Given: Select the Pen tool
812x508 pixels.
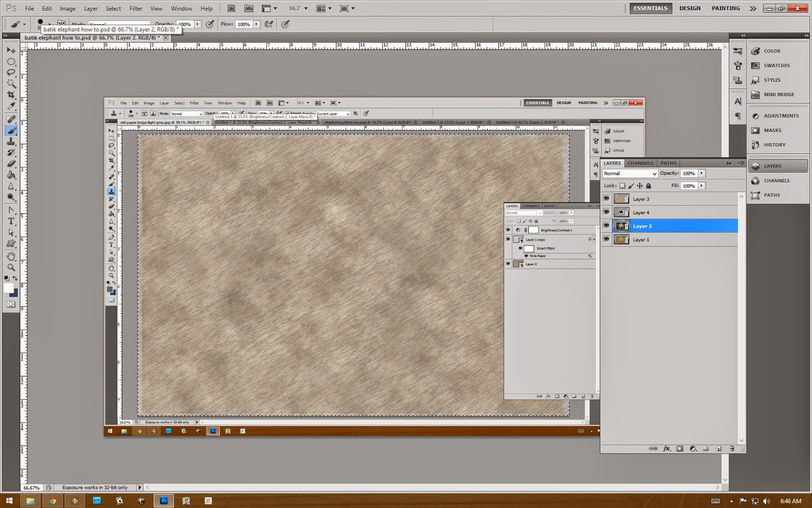Looking at the screenshot, I should tap(11, 210).
